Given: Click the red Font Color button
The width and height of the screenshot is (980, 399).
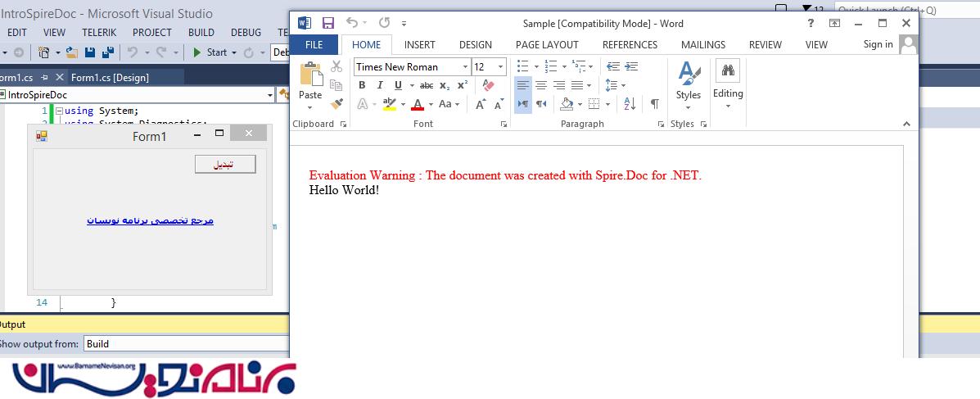Looking at the screenshot, I should 418,104.
